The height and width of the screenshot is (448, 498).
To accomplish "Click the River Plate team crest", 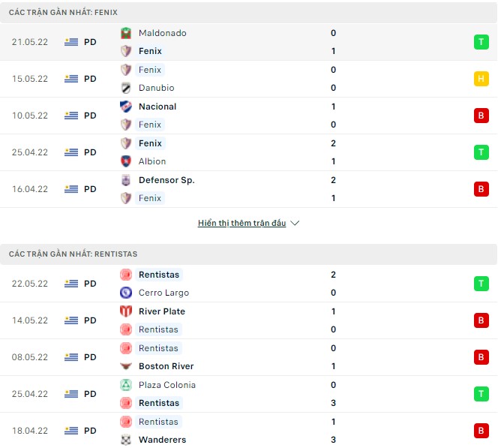I will tap(126, 311).
